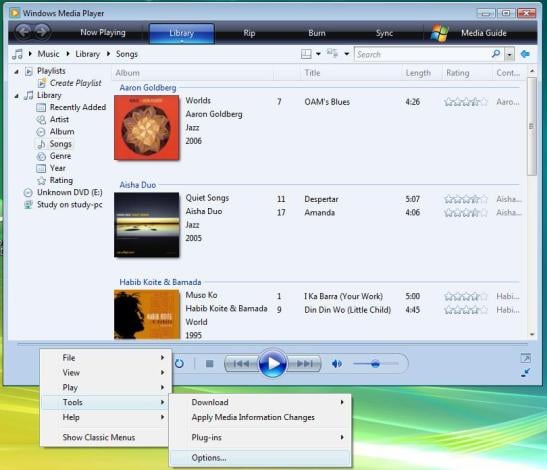Image resolution: width=547 pixels, height=470 pixels.
Task: Click the Back navigation arrow
Action: click(x=24, y=32)
